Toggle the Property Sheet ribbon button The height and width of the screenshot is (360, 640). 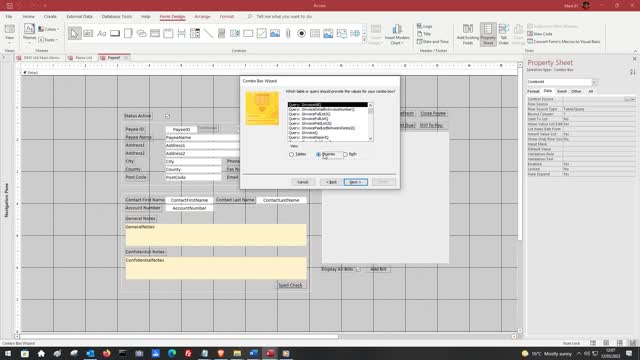[488, 34]
